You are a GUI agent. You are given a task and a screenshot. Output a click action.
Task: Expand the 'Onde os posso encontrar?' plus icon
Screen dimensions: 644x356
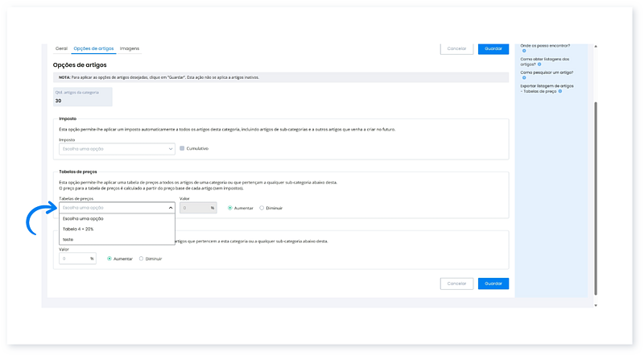(x=523, y=51)
